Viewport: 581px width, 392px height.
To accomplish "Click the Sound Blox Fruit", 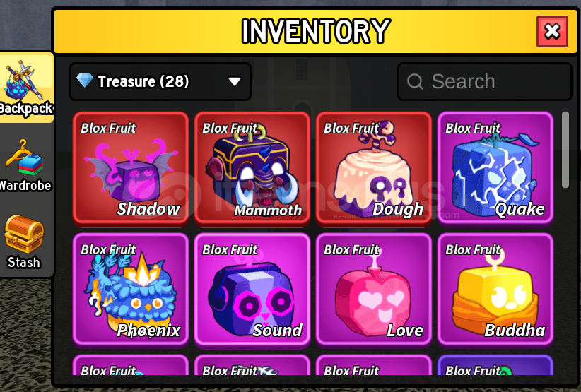I will click(x=252, y=290).
